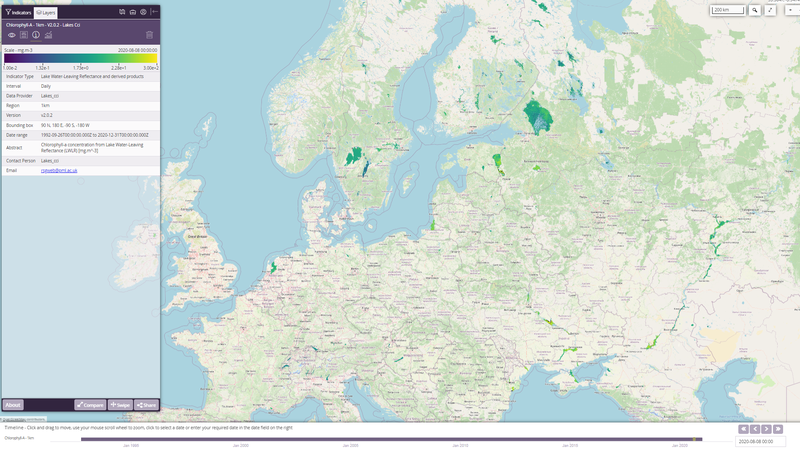Toggle visibility of the Chlorophyll-A layer

pyautogui.click(x=12, y=35)
